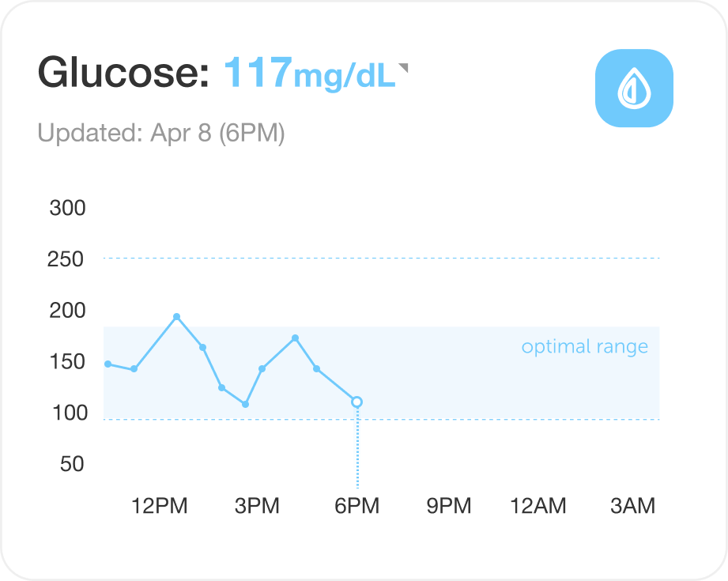Select the first data point at the chart's left edge
This screenshot has height=581, width=728.
(x=108, y=364)
